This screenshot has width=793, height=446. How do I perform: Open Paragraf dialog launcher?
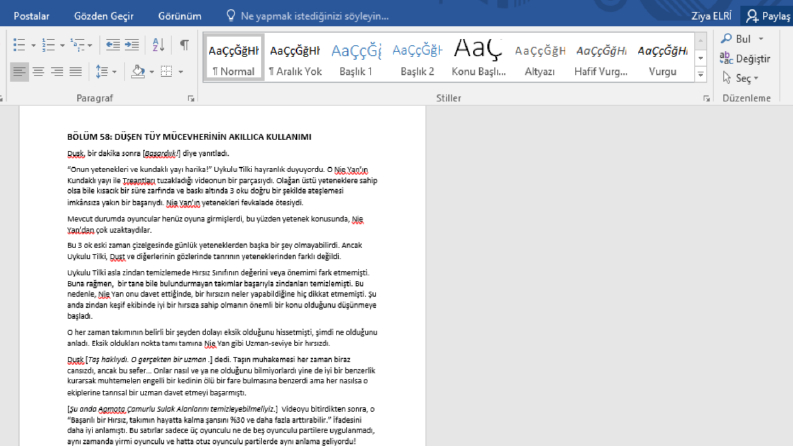[x=191, y=99]
